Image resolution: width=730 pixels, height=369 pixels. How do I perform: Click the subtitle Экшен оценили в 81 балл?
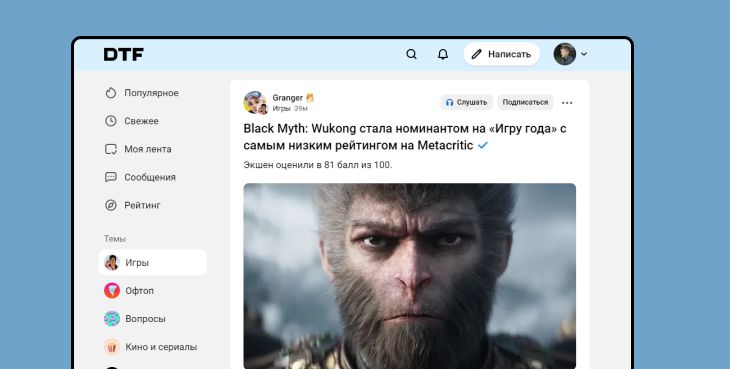click(318, 165)
